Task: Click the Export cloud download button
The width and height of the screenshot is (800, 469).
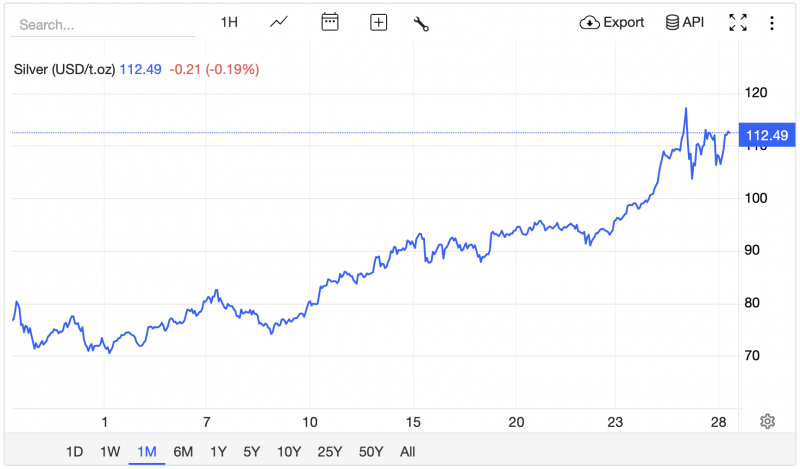Action: (612, 22)
